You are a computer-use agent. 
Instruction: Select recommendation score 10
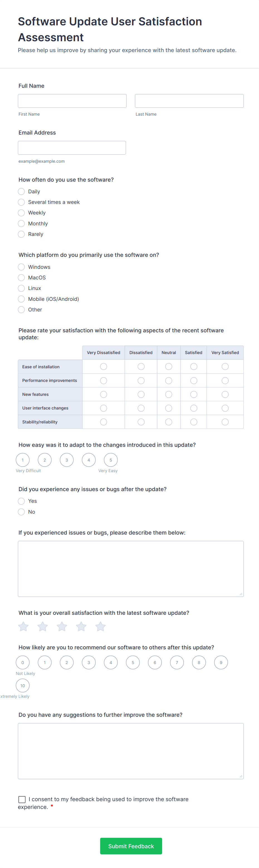click(23, 685)
